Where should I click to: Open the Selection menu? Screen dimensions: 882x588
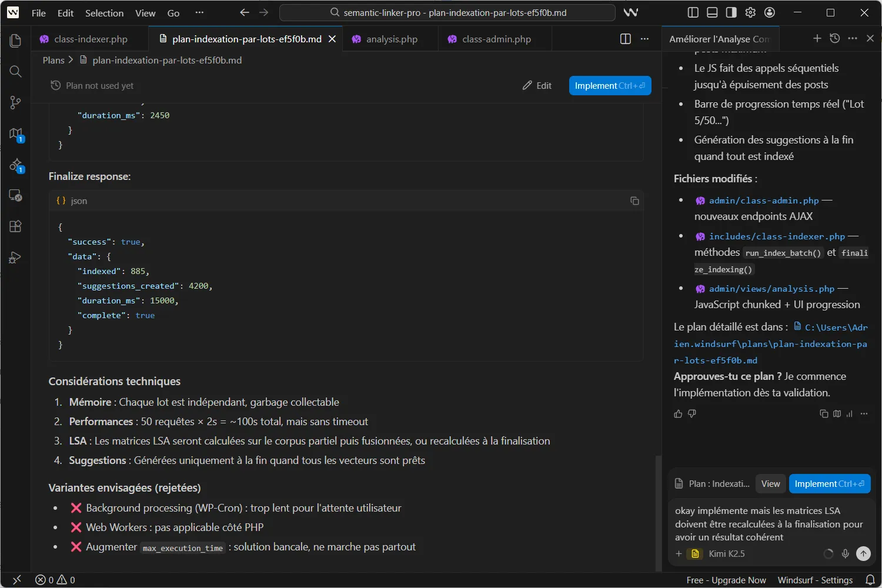[104, 13]
